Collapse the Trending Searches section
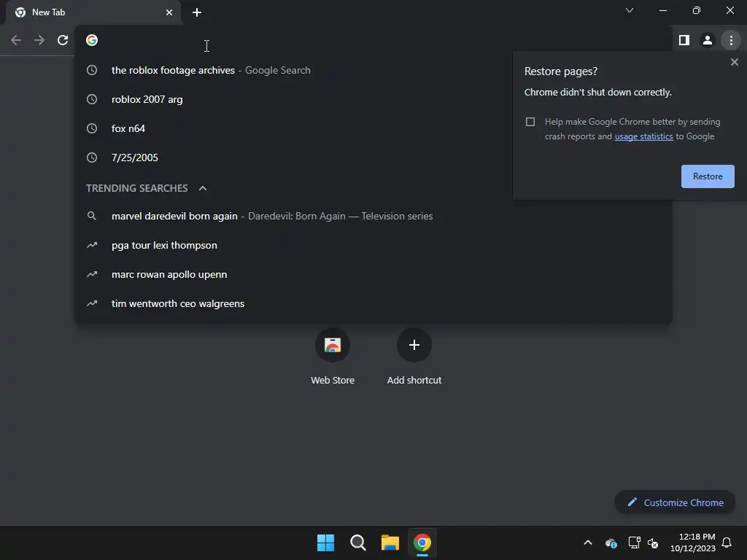This screenshot has height=560, width=747. [203, 188]
